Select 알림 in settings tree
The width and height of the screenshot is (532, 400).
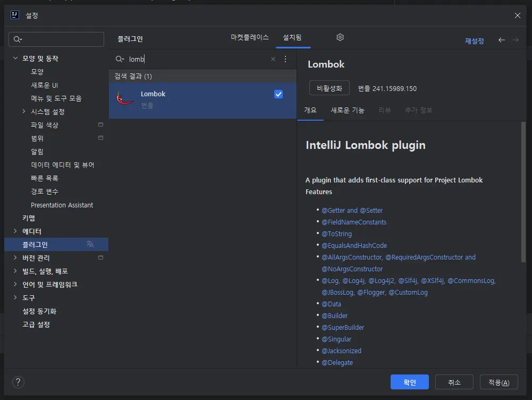coord(37,152)
